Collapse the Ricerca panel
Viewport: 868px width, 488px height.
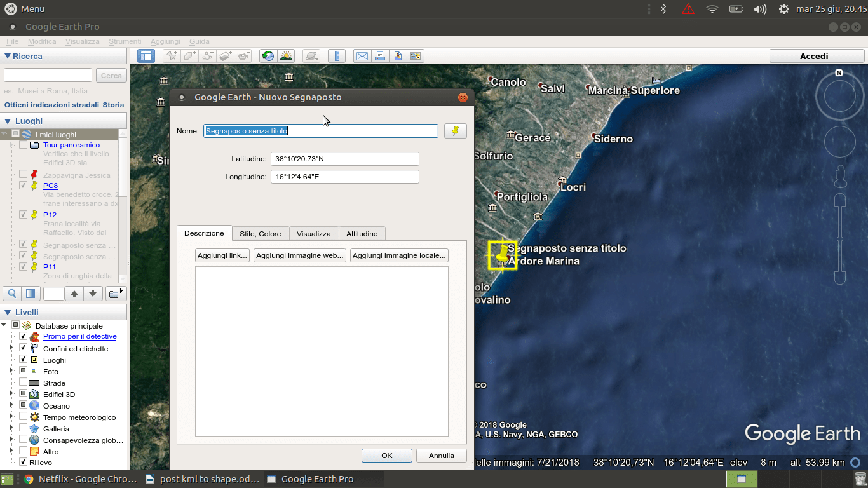tap(8, 56)
